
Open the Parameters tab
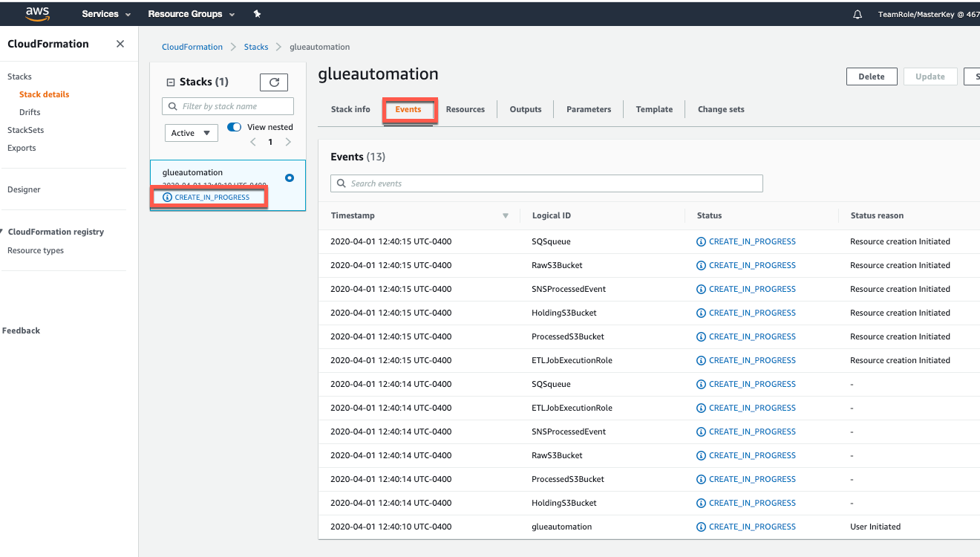(x=589, y=109)
